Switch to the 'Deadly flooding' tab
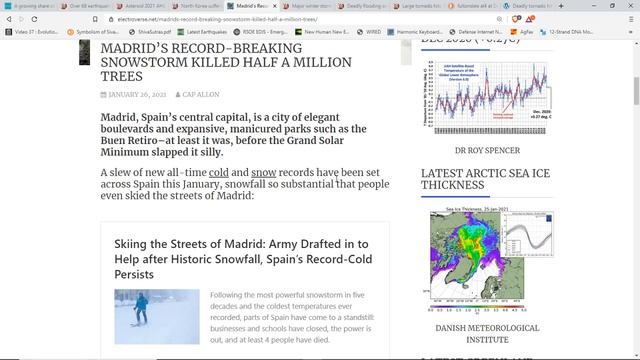Screen dimensions: 640x360 coord(363,6)
